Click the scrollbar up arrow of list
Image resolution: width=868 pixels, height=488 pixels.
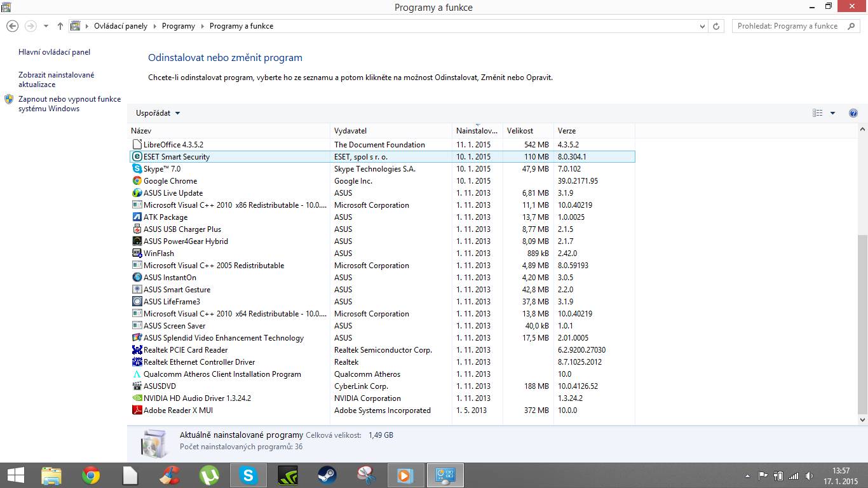click(862, 130)
